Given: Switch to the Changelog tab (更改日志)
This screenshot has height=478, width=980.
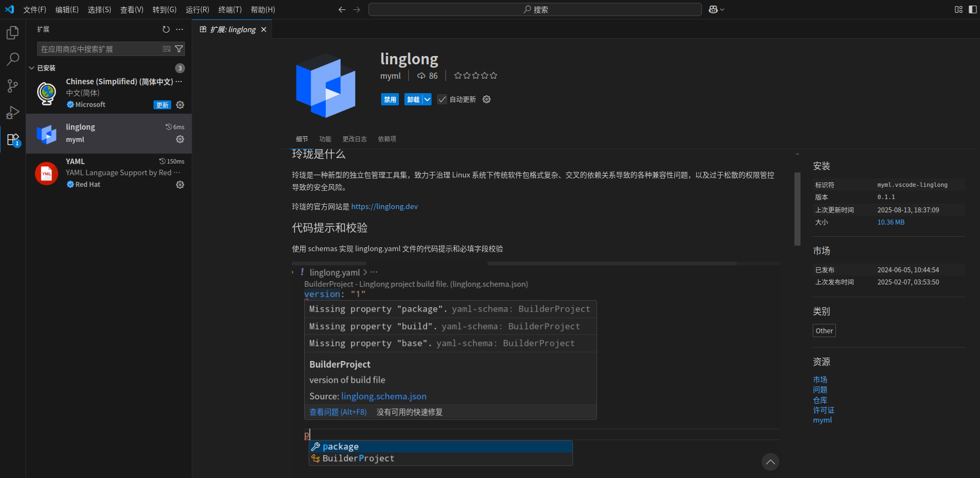Looking at the screenshot, I should (355, 139).
